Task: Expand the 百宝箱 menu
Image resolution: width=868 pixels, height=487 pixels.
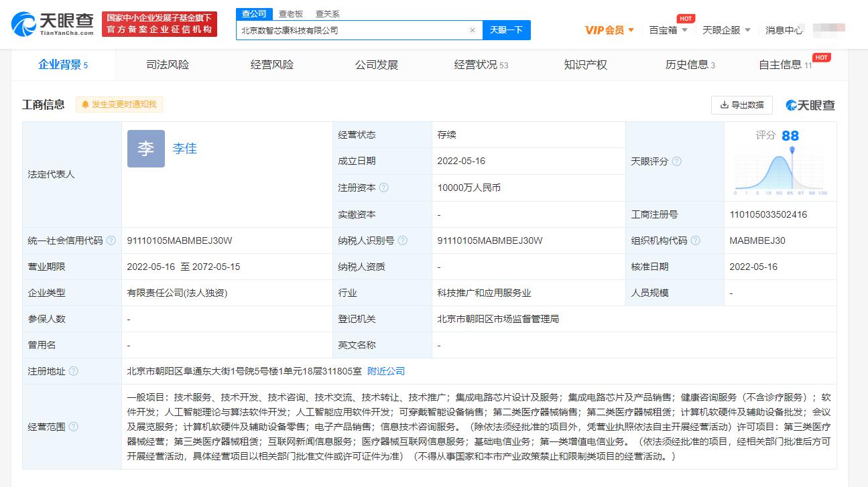Action: 668,30
